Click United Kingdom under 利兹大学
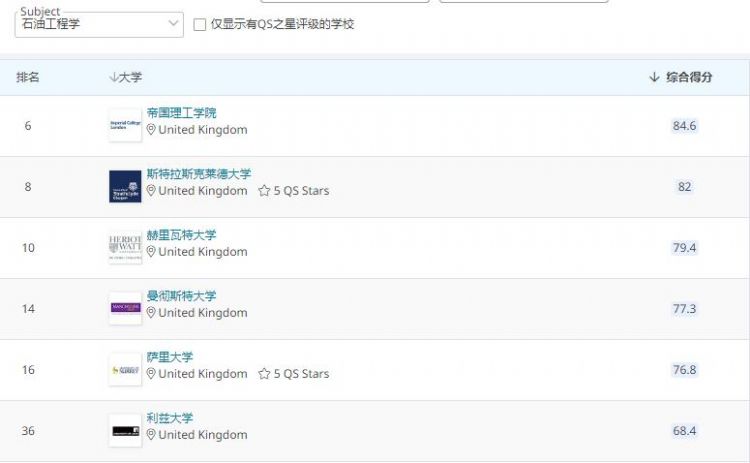 pyautogui.click(x=203, y=435)
